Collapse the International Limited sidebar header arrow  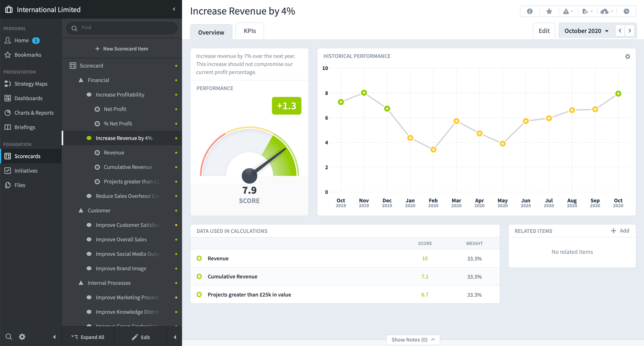point(174,9)
